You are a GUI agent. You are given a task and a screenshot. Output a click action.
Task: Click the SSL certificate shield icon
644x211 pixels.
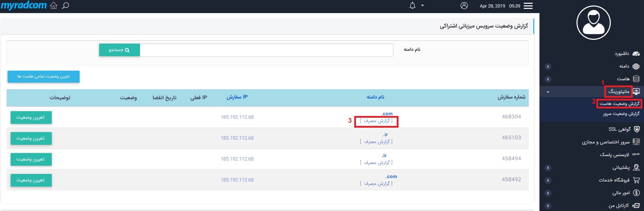pyautogui.click(x=636, y=129)
